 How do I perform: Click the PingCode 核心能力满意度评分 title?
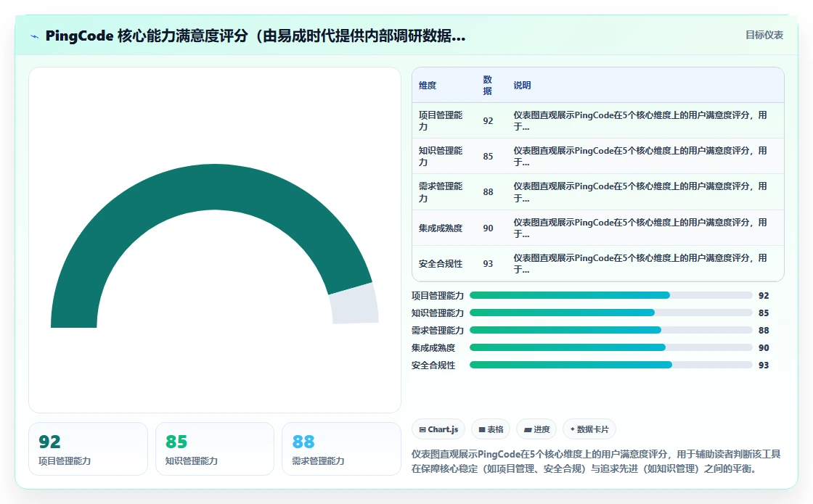pos(256,36)
